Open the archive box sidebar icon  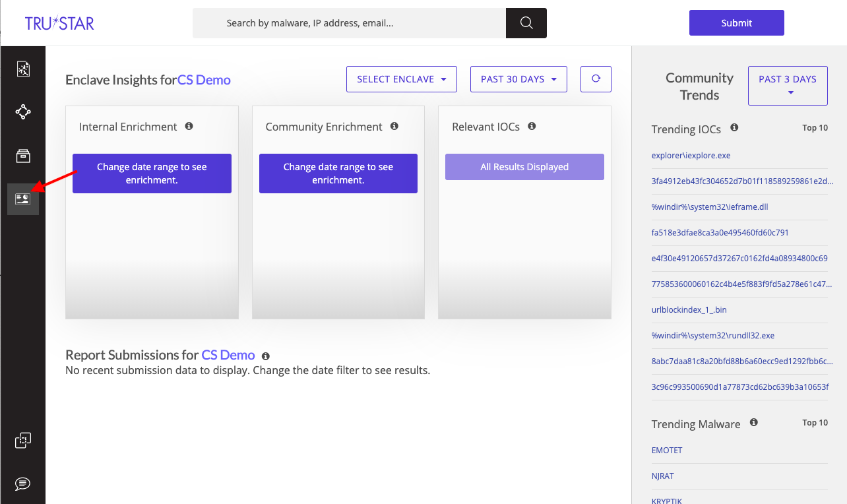(23, 156)
